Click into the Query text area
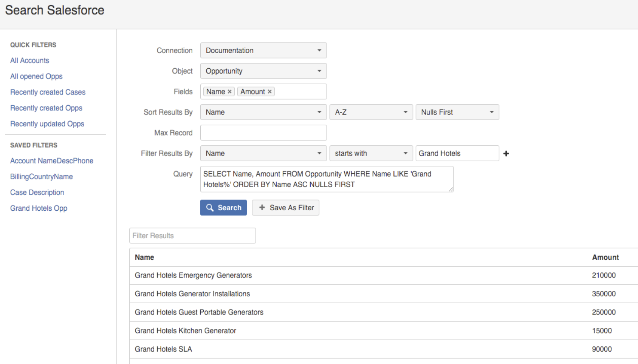The height and width of the screenshot is (364, 638). coord(327,179)
